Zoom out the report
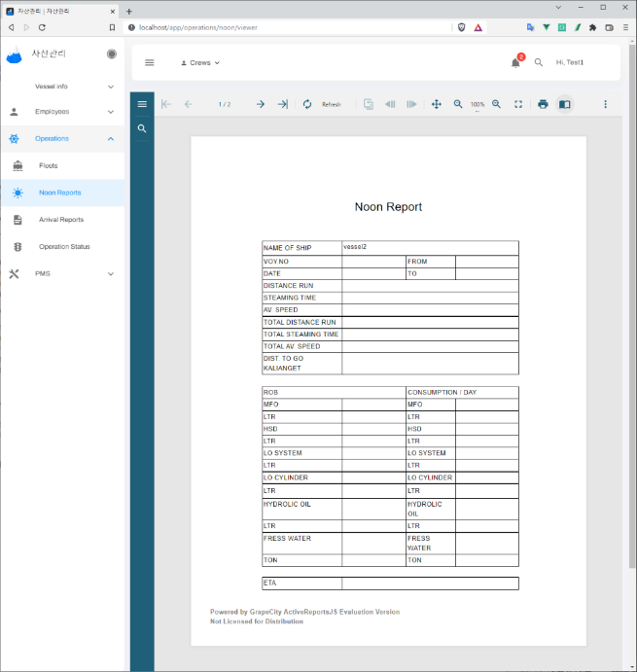 tap(458, 104)
